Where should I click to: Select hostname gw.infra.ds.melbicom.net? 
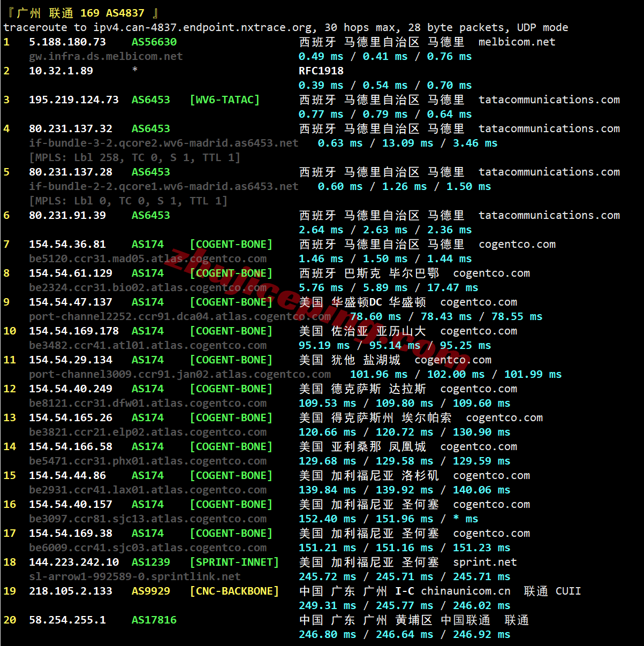[106, 56]
